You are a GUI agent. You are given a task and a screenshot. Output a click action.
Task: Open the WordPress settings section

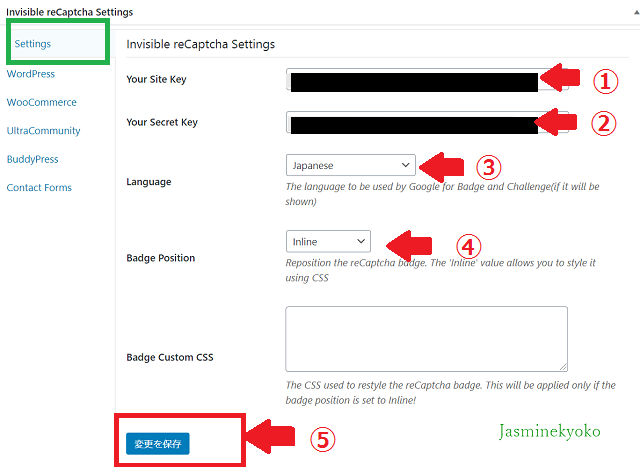[x=31, y=74]
